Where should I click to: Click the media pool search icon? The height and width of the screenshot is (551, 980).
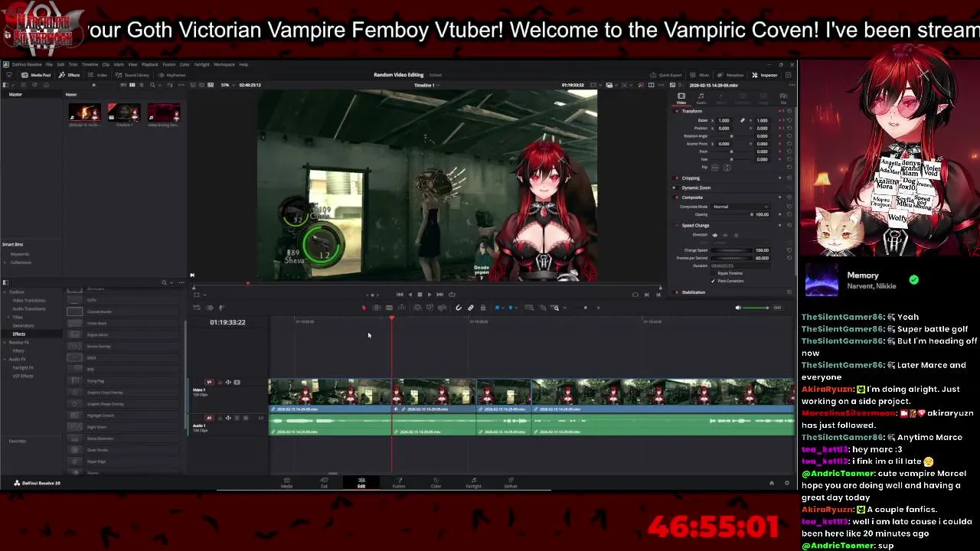(152, 85)
